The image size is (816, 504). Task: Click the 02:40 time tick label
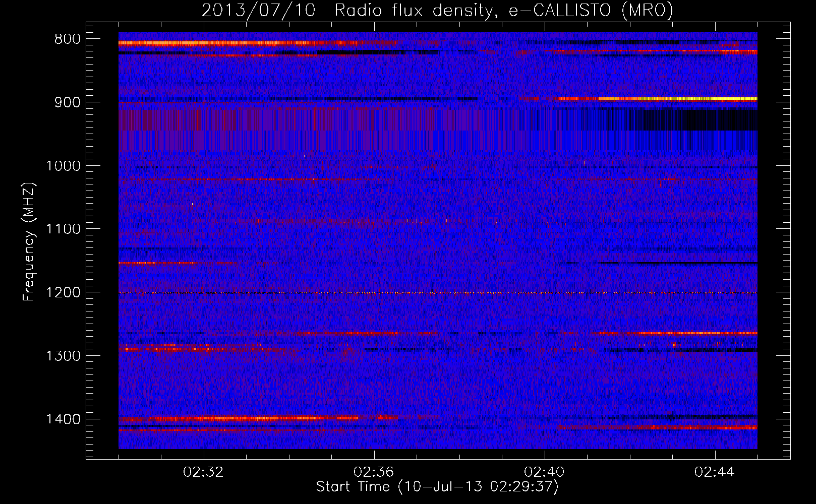tap(545, 472)
